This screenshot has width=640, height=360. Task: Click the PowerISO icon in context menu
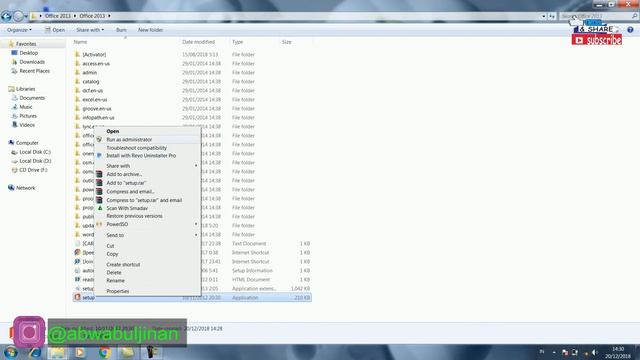(99, 224)
